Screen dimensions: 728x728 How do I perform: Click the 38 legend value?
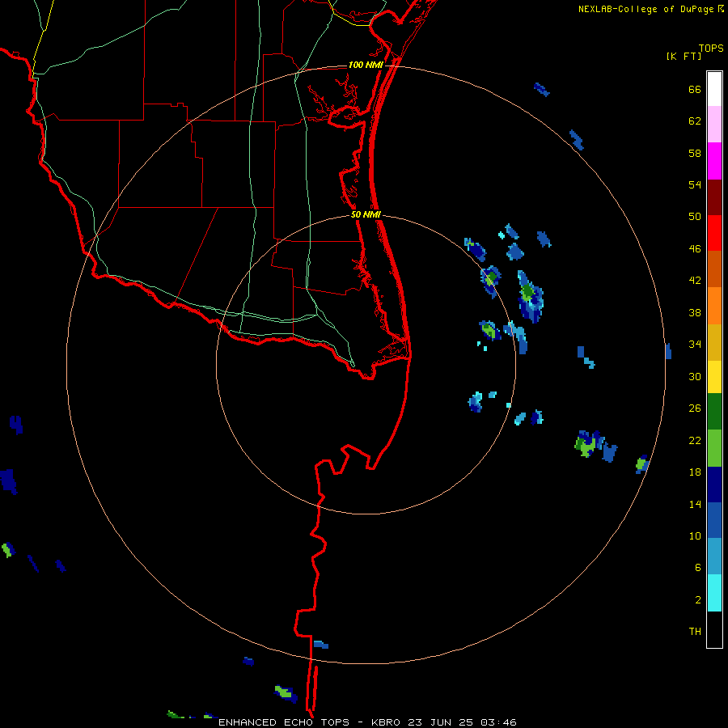(x=695, y=313)
